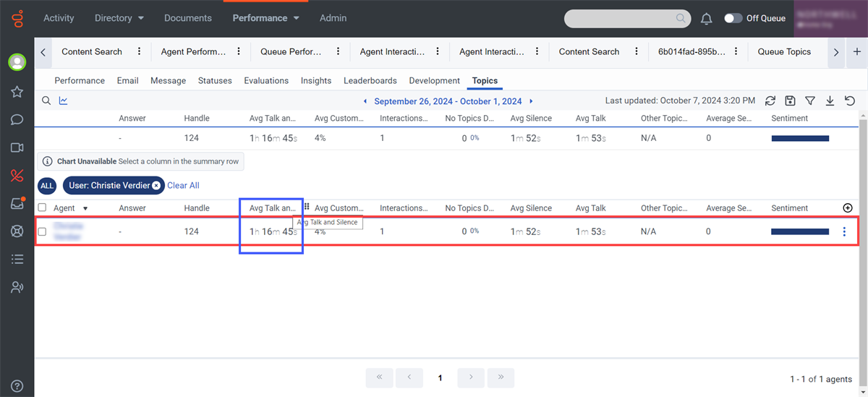Switch to the Statuses tab
868x397 pixels.
215,81
